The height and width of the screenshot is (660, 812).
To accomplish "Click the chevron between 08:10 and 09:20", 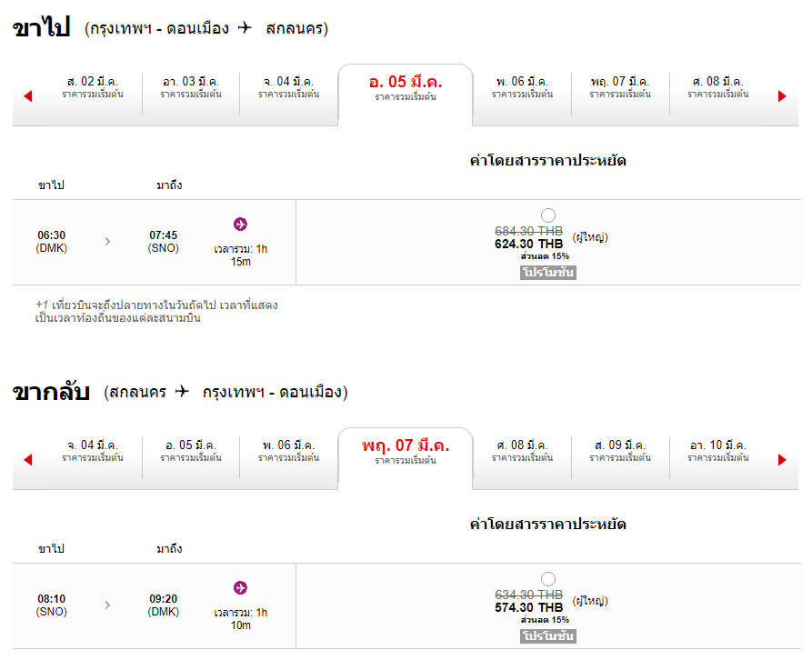I will (x=107, y=605).
